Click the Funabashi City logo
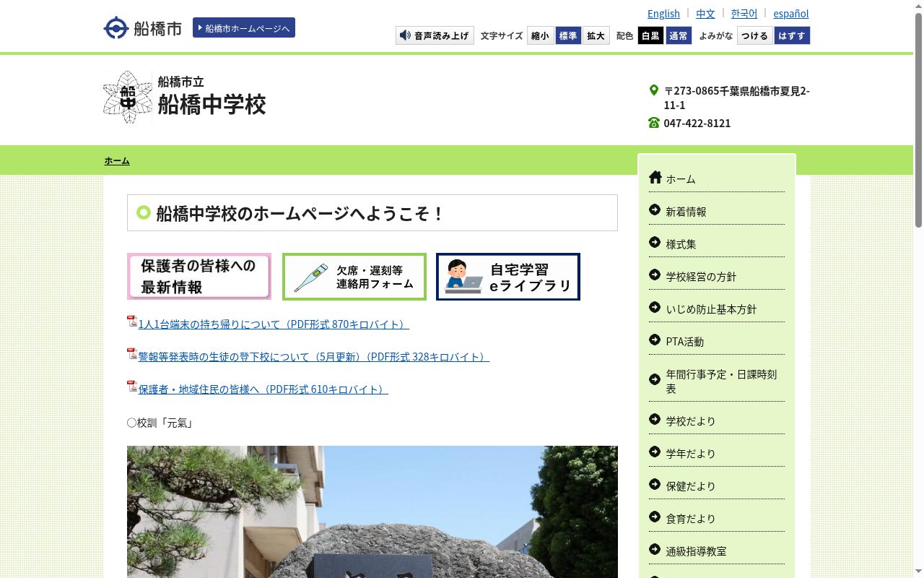924x578 pixels. click(x=142, y=27)
